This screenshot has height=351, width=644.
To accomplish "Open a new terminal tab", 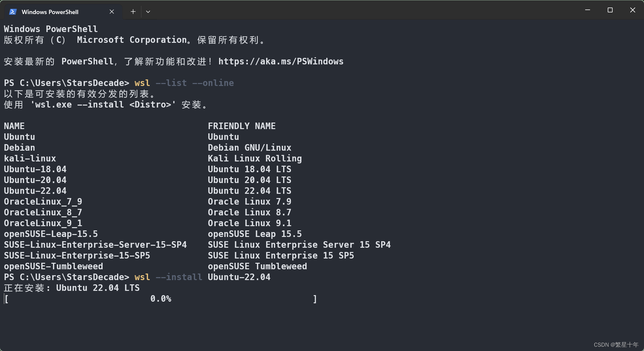I will click(133, 12).
